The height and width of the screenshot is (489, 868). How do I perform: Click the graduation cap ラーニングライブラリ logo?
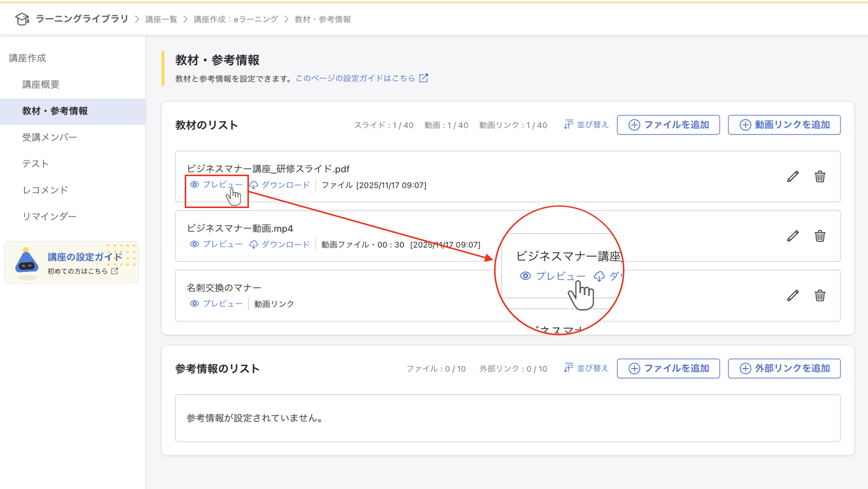point(22,19)
